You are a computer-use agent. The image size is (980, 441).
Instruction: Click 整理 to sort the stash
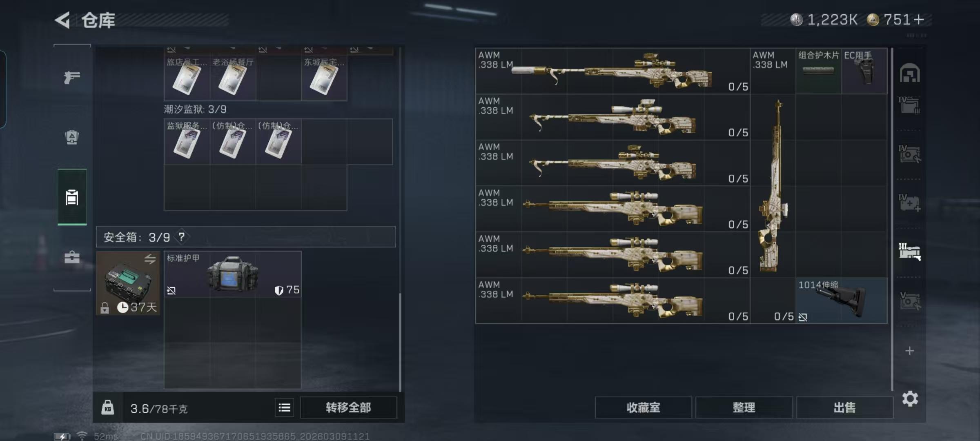point(744,408)
